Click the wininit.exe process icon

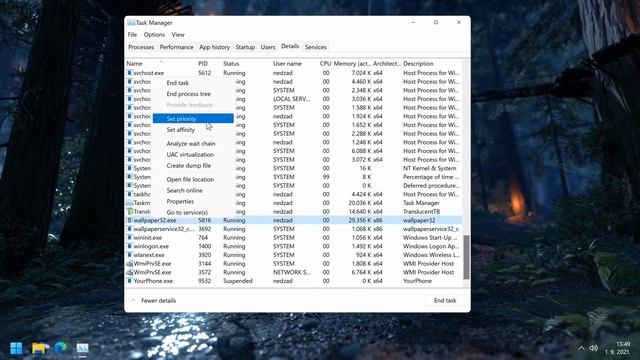tap(130, 238)
